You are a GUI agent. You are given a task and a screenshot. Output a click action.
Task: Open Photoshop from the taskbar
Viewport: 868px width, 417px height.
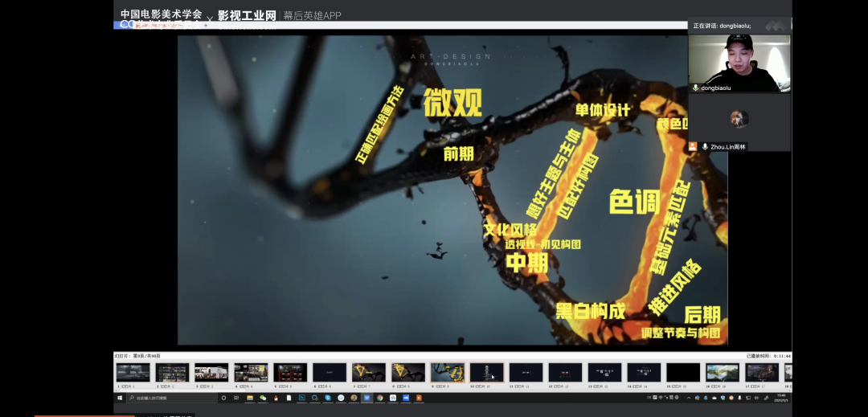pos(302,398)
